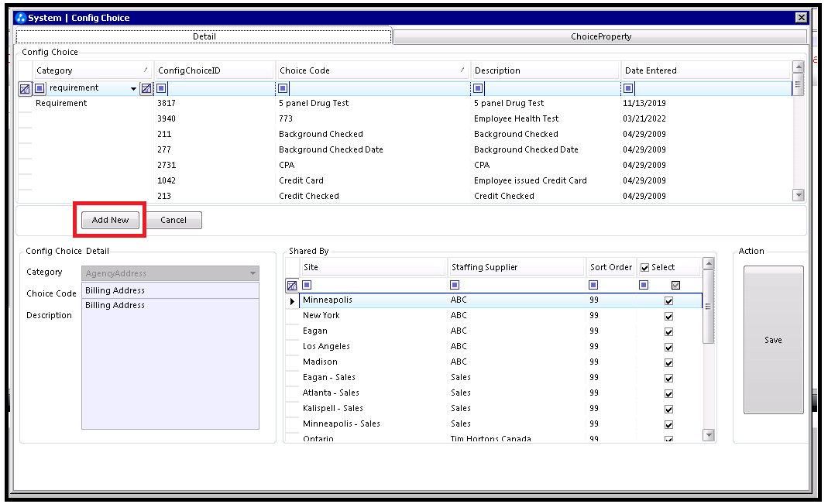This screenshot has height=504, width=828.
Task: Click the Choice Code filter field
Action: click(x=379, y=88)
